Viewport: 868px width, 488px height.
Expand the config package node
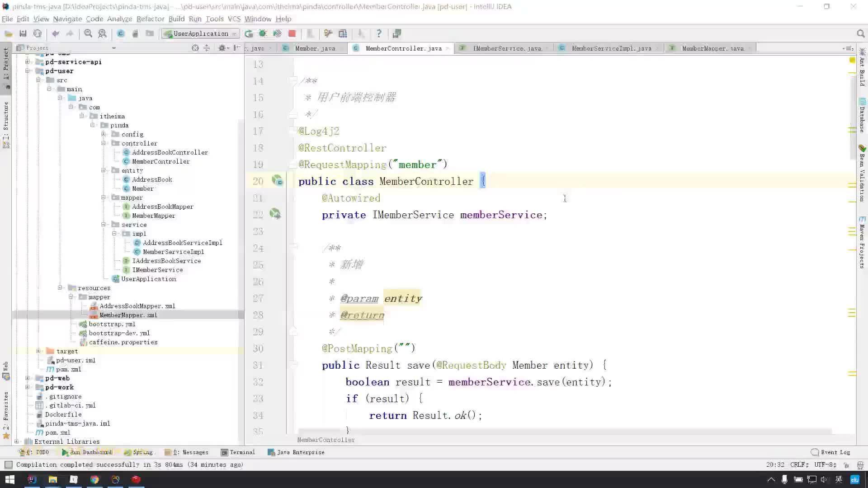tap(104, 134)
